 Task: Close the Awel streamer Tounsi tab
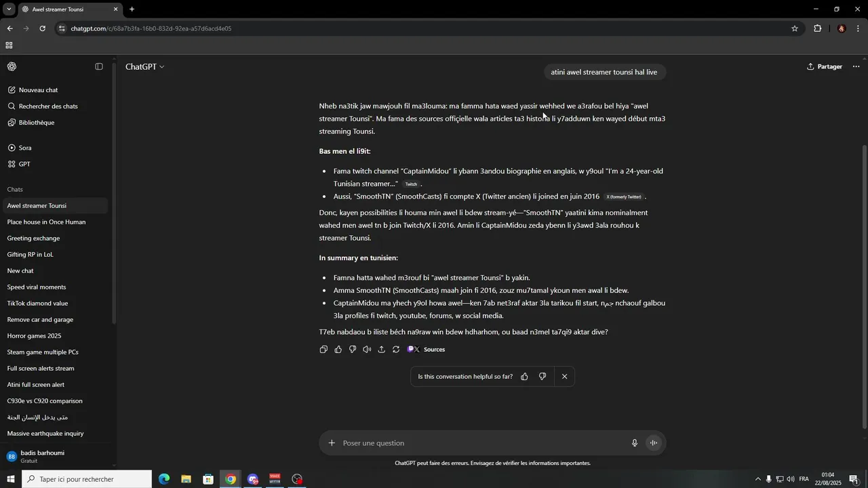coord(115,9)
